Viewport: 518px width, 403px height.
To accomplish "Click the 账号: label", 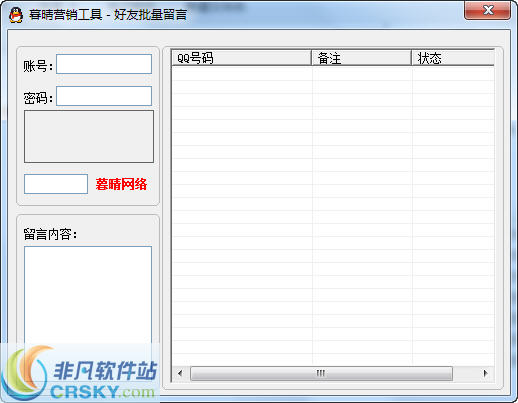I will pos(38,66).
